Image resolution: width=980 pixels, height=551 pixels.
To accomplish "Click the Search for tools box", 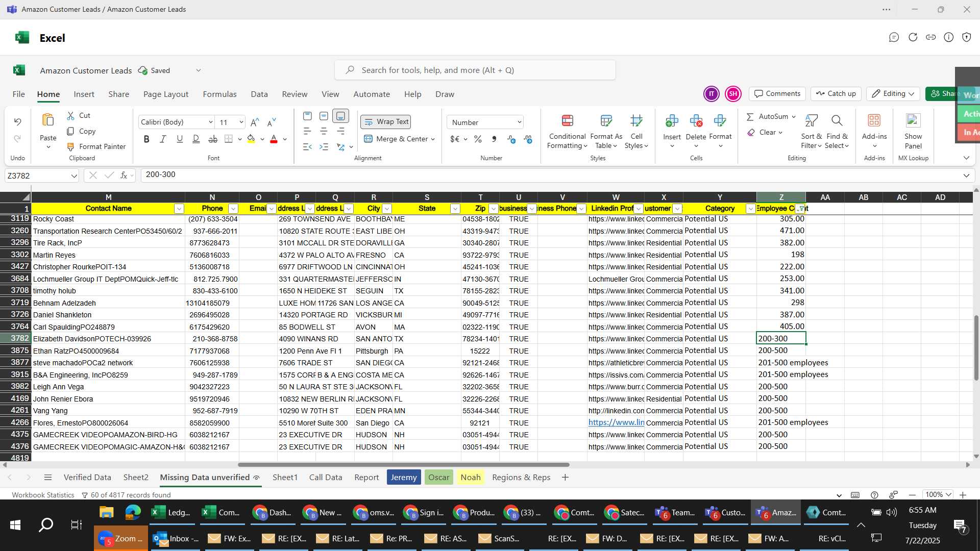I will tap(475, 70).
